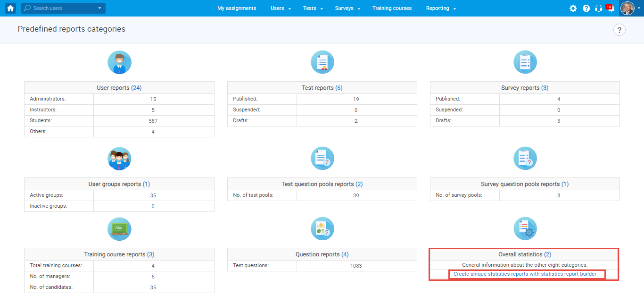Viewport: 644px width, 295px height.
Task: Click the Question reports chart icon
Action: pos(322,229)
